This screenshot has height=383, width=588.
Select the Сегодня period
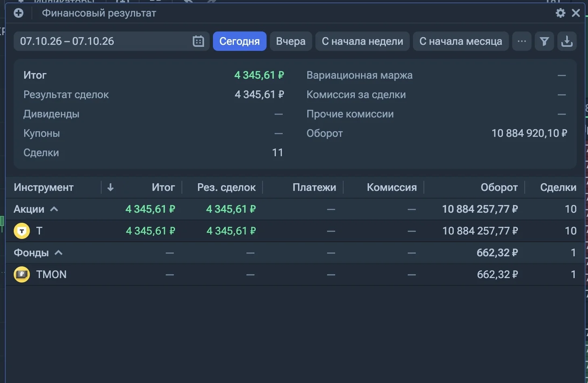[x=240, y=41]
